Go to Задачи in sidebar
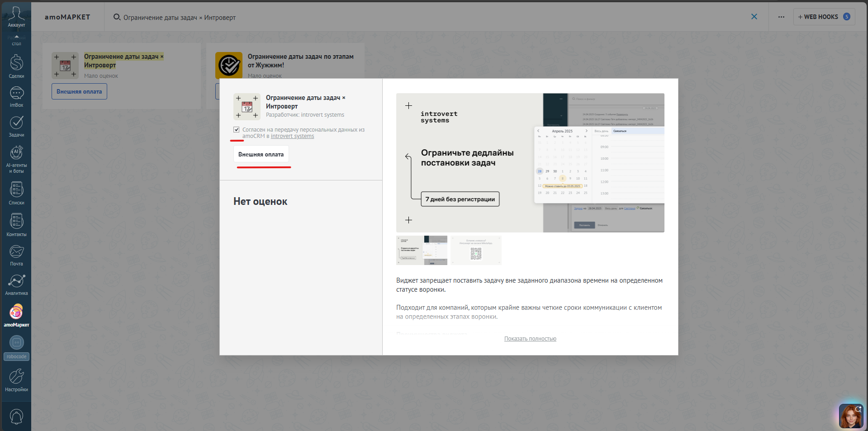Screen dimensions: 868x431 (x=16, y=126)
